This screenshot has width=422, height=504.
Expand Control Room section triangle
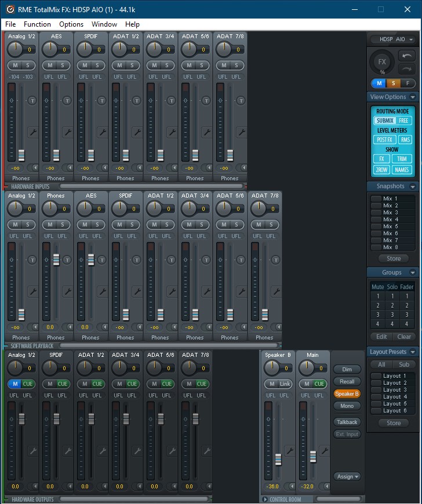pos(265,499)
